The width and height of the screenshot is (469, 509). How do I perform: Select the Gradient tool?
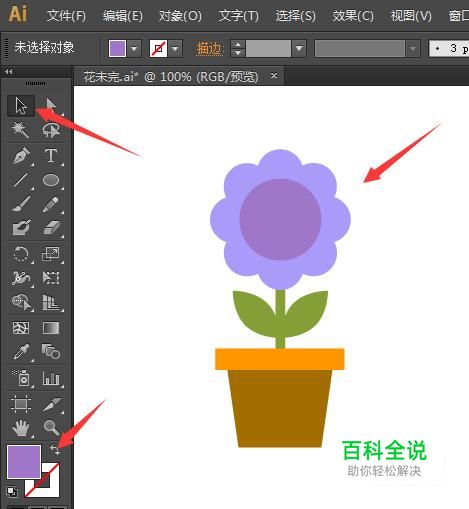click(x=51, y=328)
